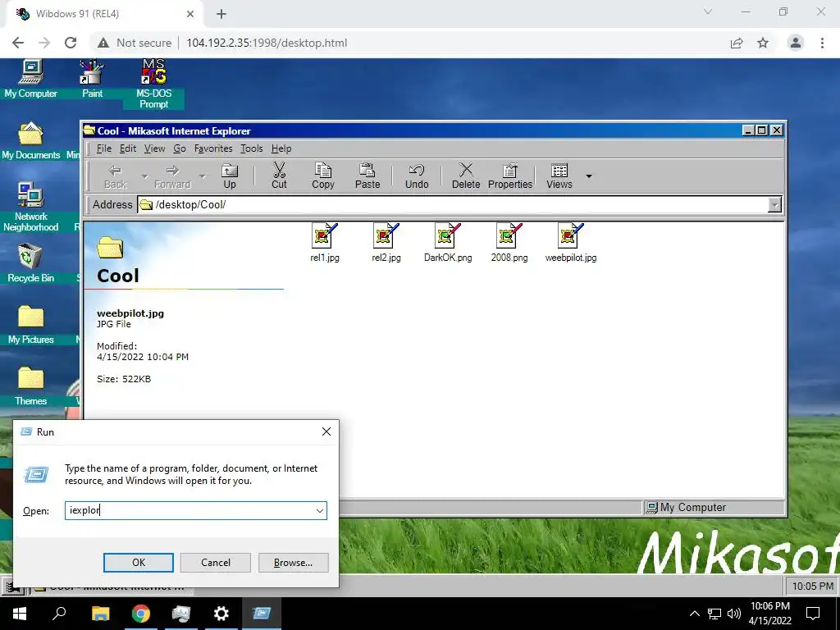Open Chrome from Windows taskbar
The width and height of the screenshot is (840, 630).
[x=141, y=614]
